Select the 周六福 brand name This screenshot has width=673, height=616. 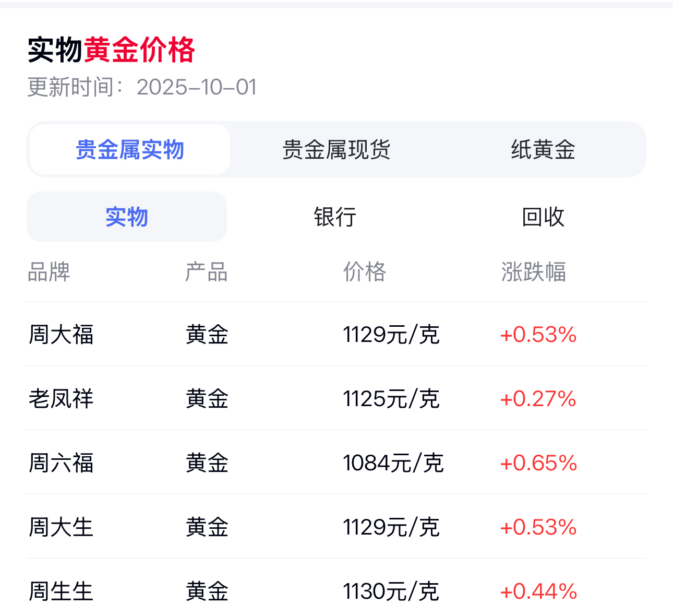tap(61, 463)
